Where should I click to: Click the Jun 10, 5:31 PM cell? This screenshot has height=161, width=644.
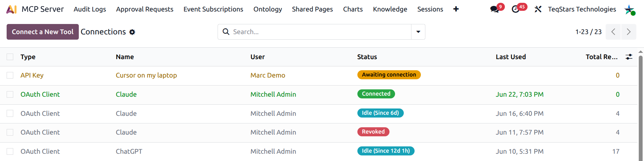point(520,152)
